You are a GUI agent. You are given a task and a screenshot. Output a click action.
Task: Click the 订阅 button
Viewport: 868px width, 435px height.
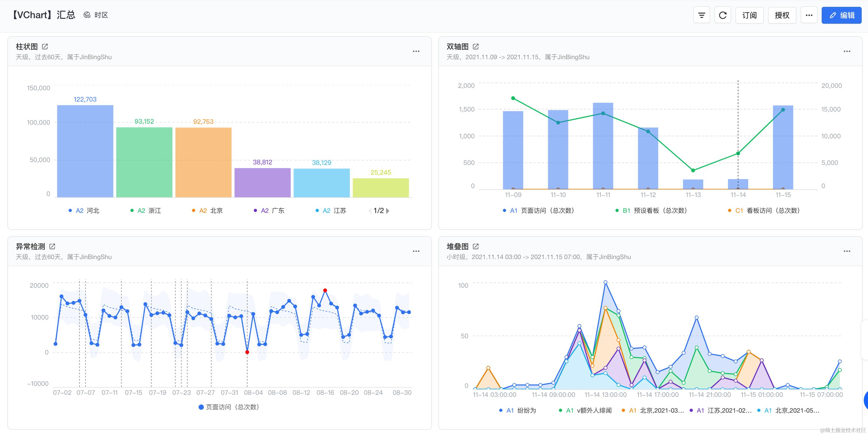coord(749,15)
